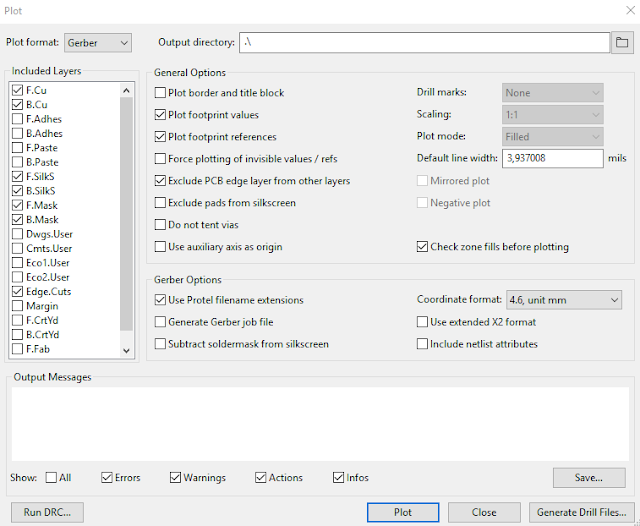Uncheck the F.SilkS layer
The height and width of the screenshot is (526, 640).
click(18, 176)
